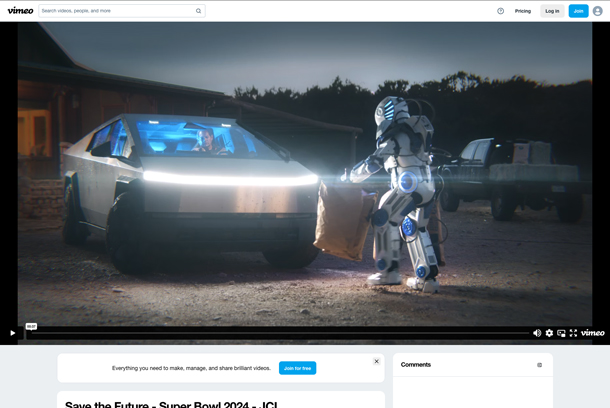Go to the Pricing page
Viewport: 610px width, 408px height.
pos(522,11)
